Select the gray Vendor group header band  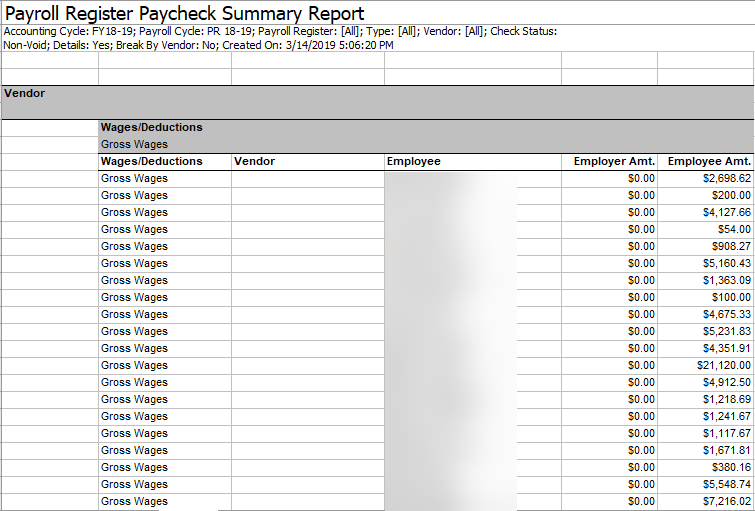(377, 101)
